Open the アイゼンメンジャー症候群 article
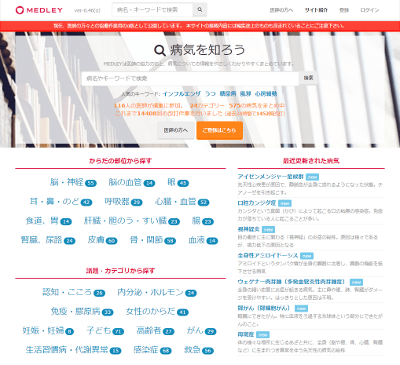400x365 pixels. [x=270, y=176]
